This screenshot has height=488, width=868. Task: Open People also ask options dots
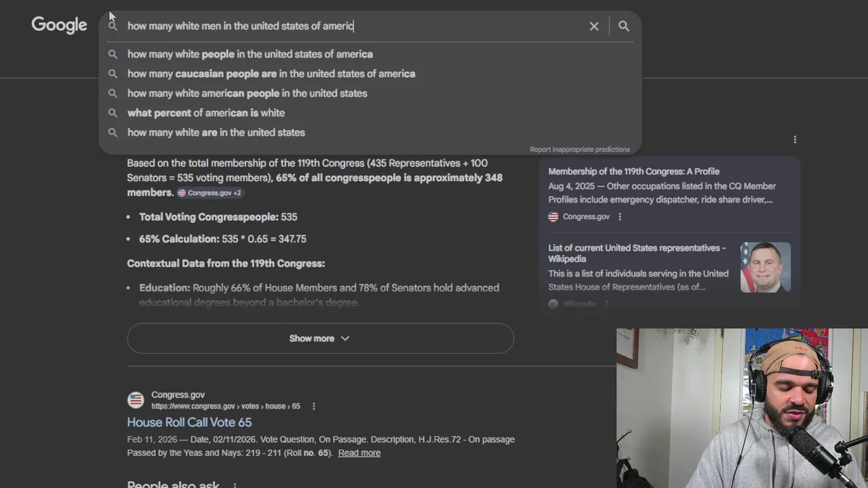pyautogui.click(x=235, y=485)
